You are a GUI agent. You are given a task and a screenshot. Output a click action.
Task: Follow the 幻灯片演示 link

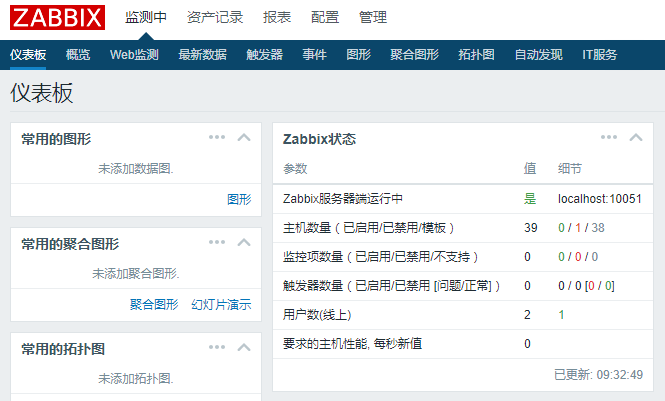[221, 304]
